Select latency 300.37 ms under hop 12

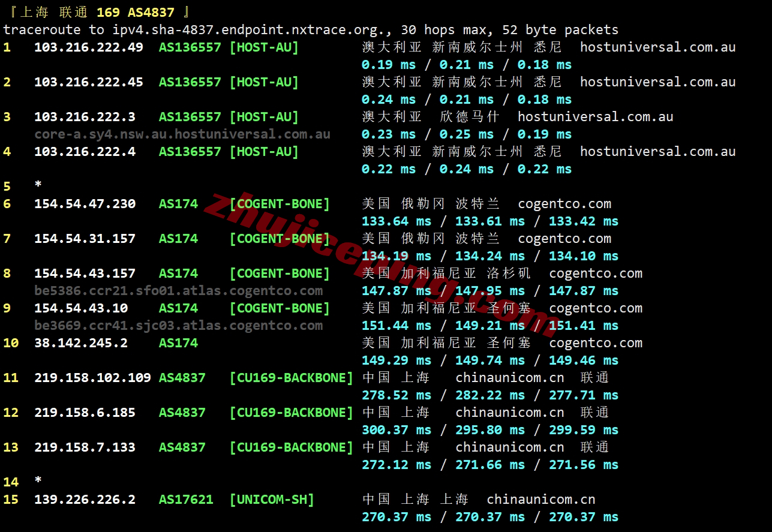point(396,430)
